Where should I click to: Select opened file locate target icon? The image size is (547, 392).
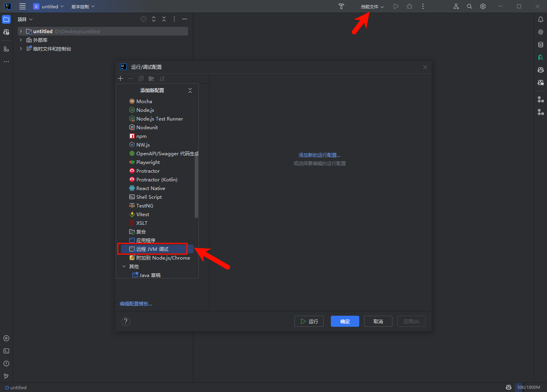(x=143, y=19)
